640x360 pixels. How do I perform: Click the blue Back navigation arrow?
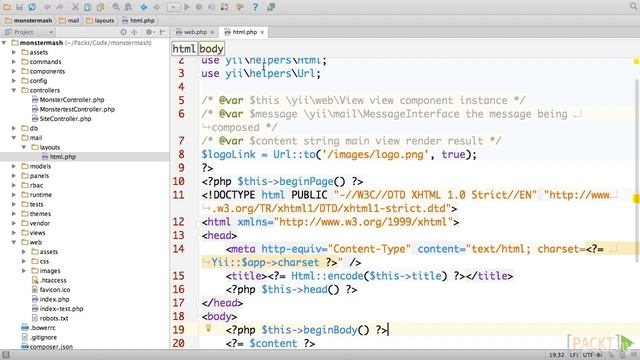point(144,7)
